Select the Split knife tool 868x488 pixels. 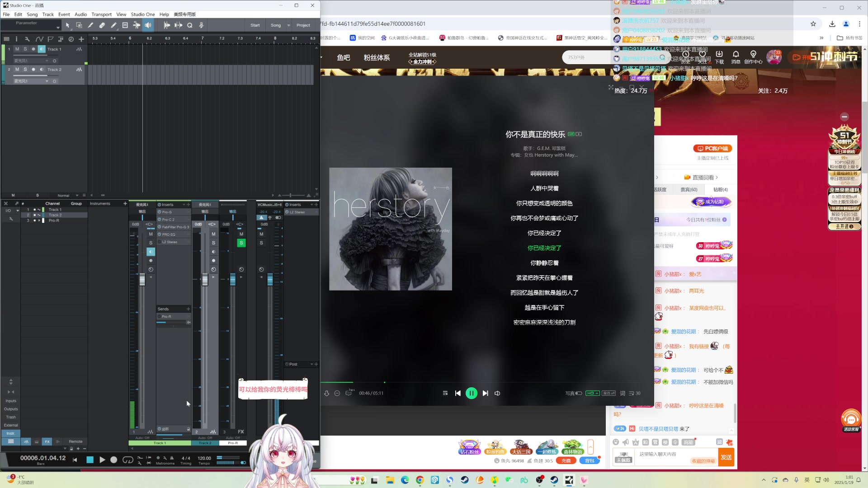pyautogui.click(x=90, y=25)
